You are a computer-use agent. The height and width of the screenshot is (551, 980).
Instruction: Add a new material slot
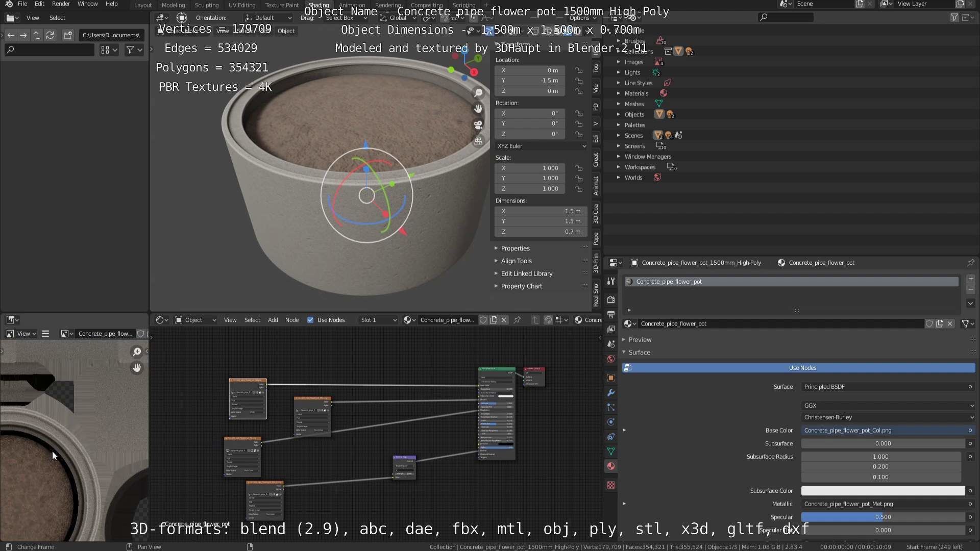coord(971,279)
